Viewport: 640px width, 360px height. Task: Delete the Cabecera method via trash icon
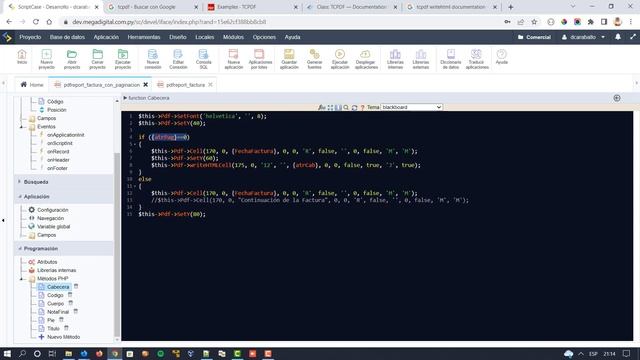click(76, 287)
